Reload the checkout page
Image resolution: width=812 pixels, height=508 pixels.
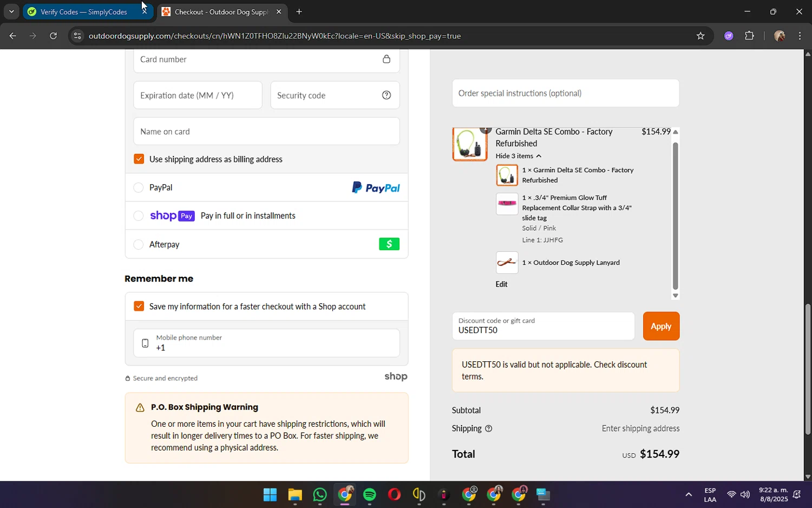coord(53,36)
